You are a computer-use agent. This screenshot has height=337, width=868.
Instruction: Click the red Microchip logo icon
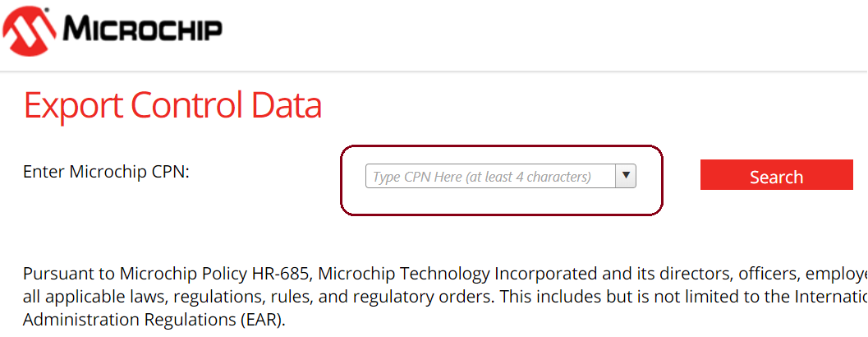pos(30,30)
